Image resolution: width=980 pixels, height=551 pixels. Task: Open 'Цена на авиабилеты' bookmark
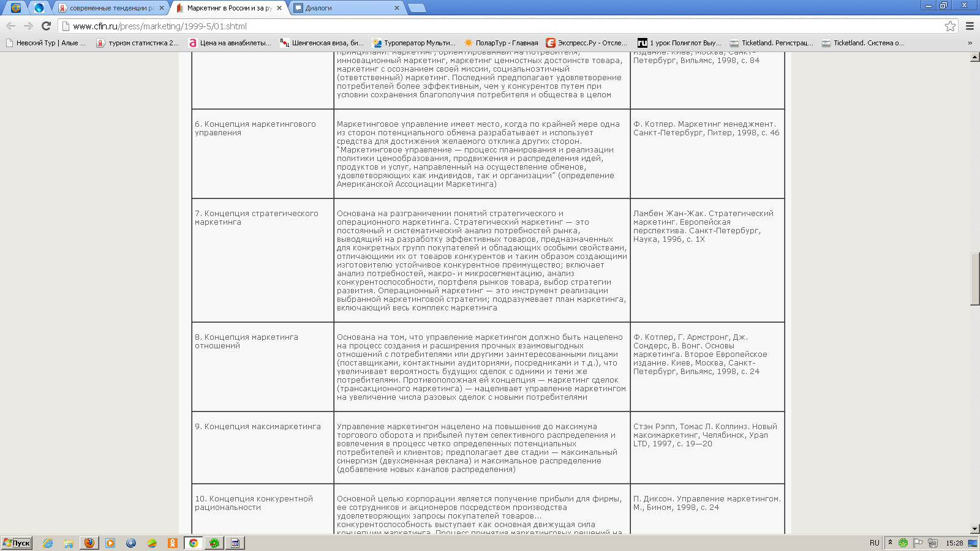[230, 43]
